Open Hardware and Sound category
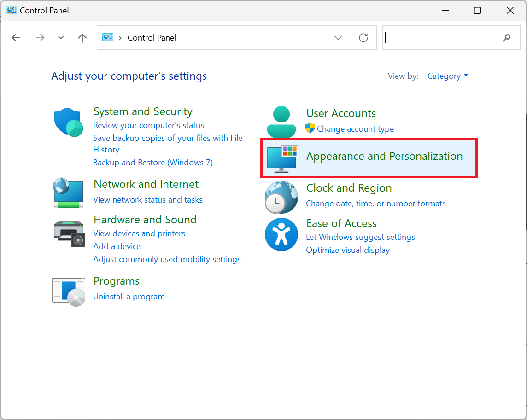Screen dimensions: 527x420 pyautogui.click(x=145, y=220)
